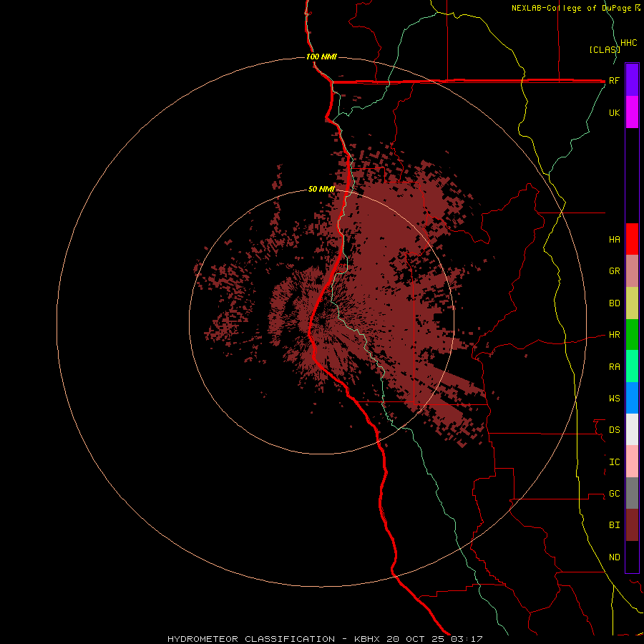Image resolution: width=644 pixels, height=644 pixels.
Task: Click the HR green legend swatch
Action: click(632, 335)
